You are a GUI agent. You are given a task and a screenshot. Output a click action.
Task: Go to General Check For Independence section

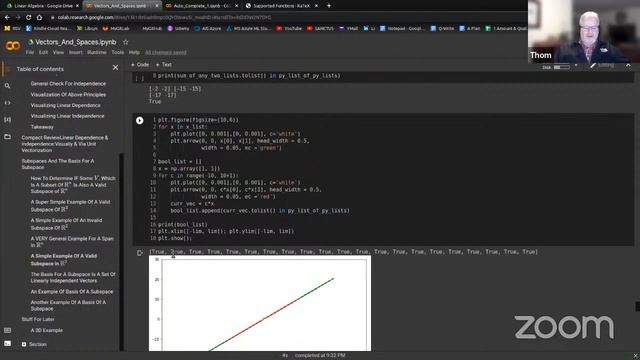[68, 84]
